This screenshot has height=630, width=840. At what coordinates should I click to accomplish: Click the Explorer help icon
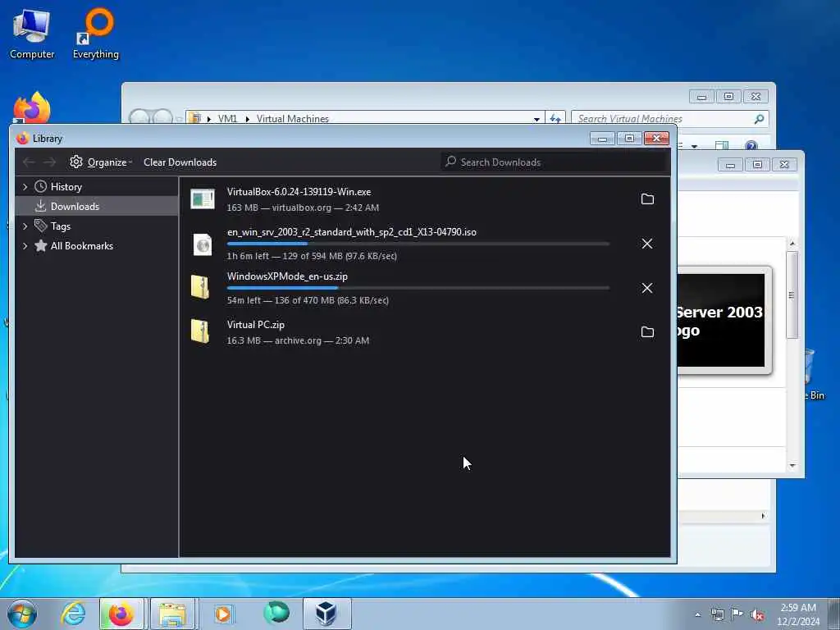click(751, 145)
